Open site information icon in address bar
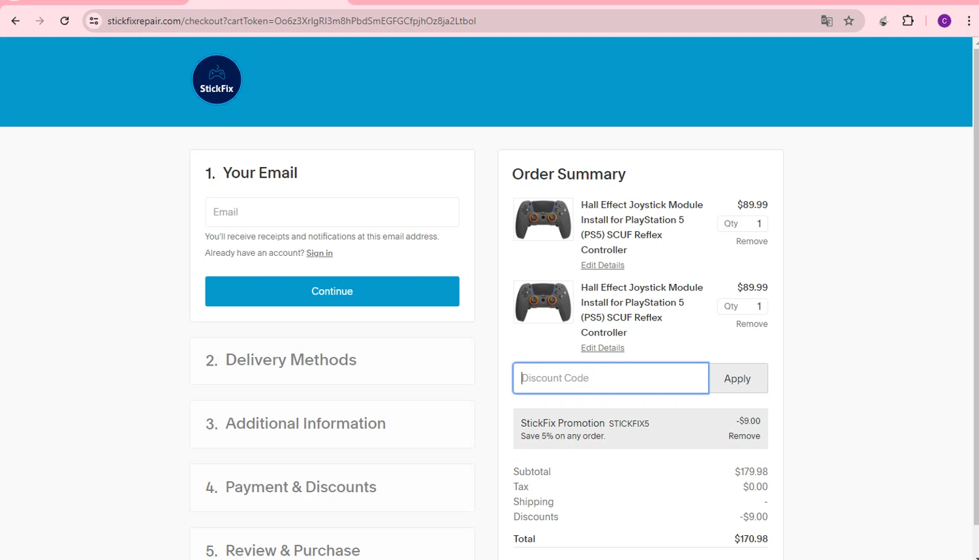 (x=94, y=21)
